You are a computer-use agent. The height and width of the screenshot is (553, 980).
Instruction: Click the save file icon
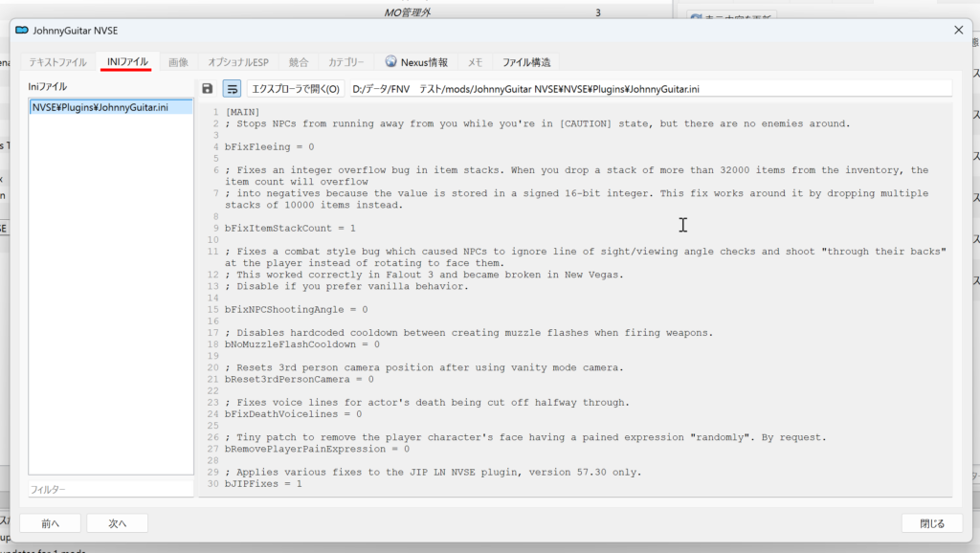(208, 89)
